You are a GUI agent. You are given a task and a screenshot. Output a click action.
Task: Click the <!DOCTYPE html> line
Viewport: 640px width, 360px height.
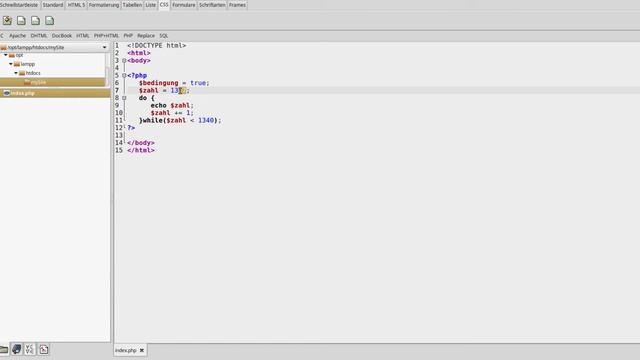click(x=157, y=45)
